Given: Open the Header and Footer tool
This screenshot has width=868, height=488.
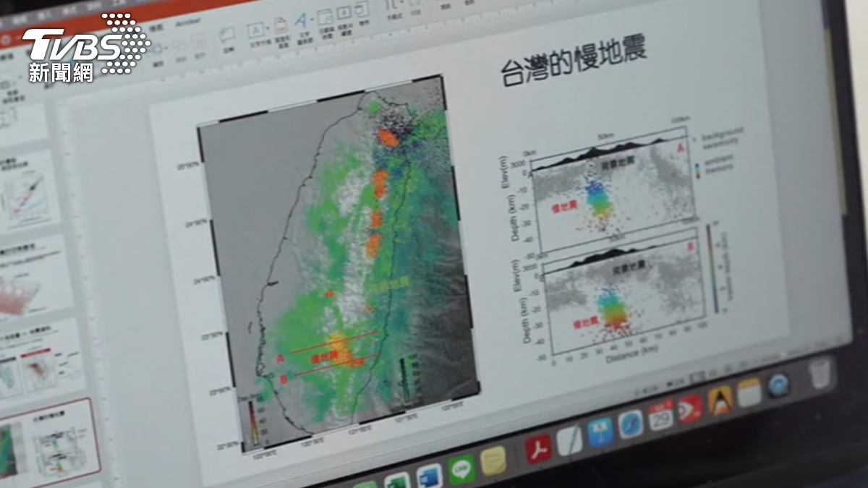Looking at the screenshot, I should click(279, 27).
